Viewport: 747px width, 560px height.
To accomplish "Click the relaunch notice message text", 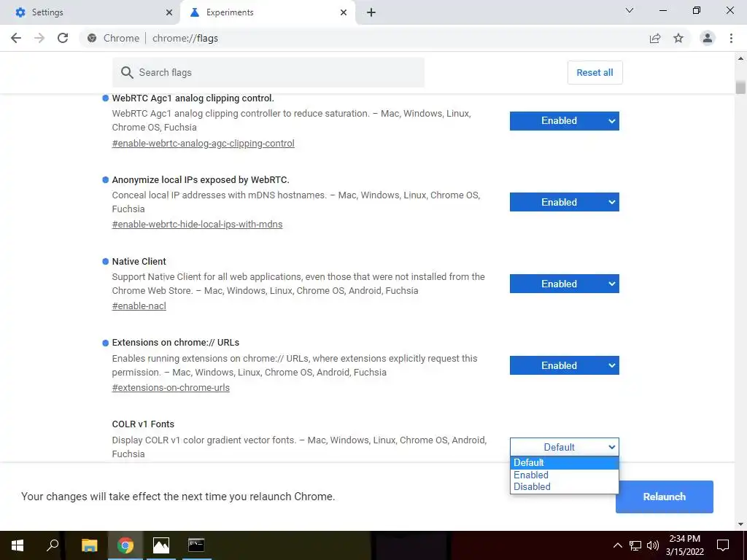I will point(178,497).
